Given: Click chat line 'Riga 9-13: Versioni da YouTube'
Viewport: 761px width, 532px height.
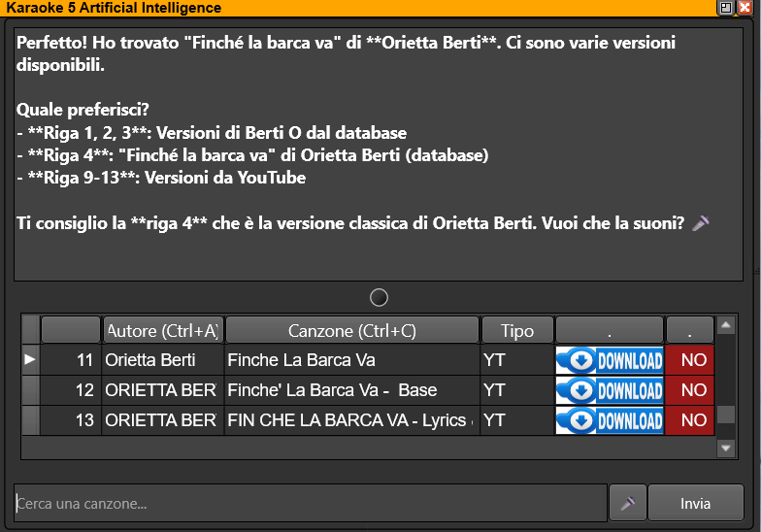Looking at the screenshot, I should (161, 178).
